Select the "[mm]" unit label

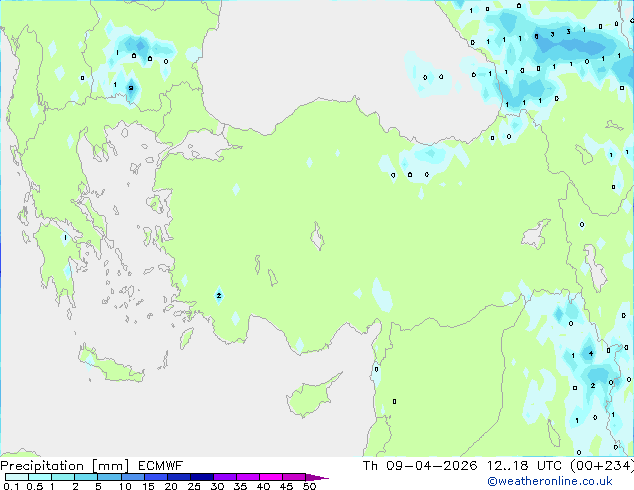click(110, 466)
